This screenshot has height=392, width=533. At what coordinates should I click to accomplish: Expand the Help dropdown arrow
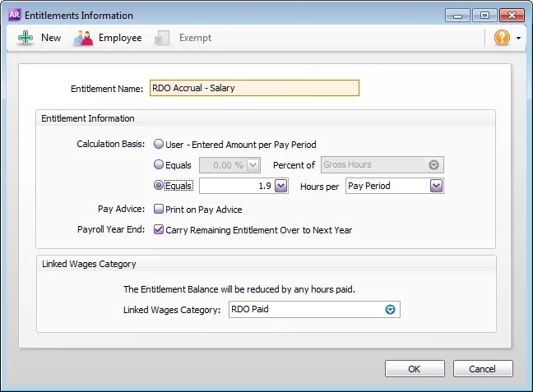(x=518, y=38)
